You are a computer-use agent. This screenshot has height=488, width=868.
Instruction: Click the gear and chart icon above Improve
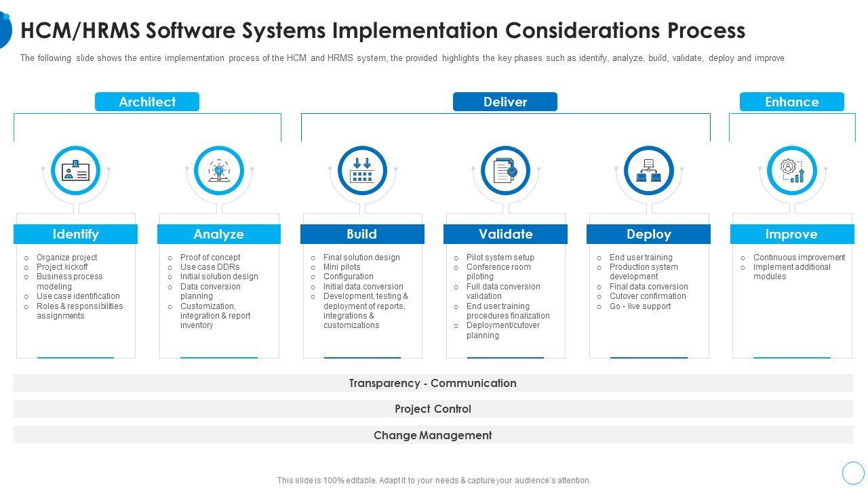pyautogui.click(x=791, y=171)
